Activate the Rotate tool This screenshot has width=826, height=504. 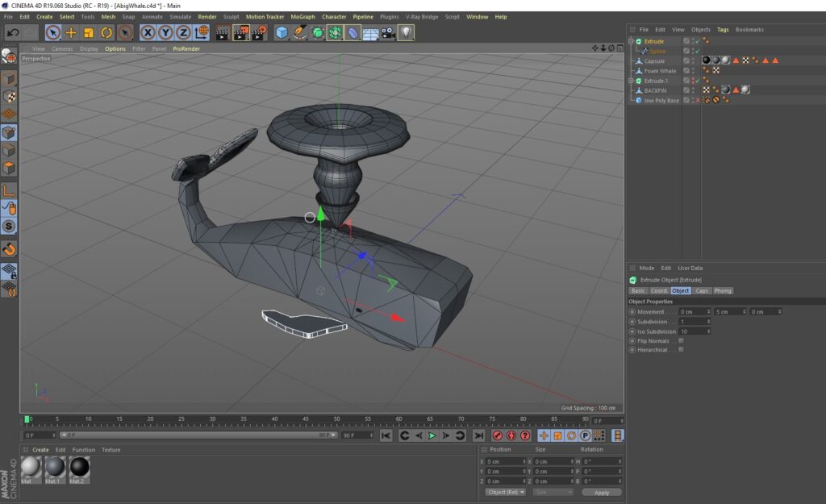pos(106,32)
